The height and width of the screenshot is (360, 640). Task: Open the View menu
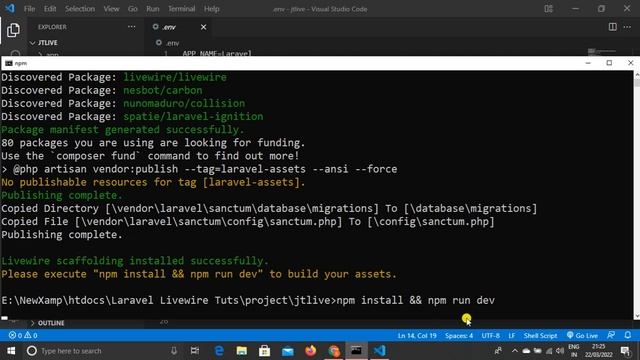[111, 9]
